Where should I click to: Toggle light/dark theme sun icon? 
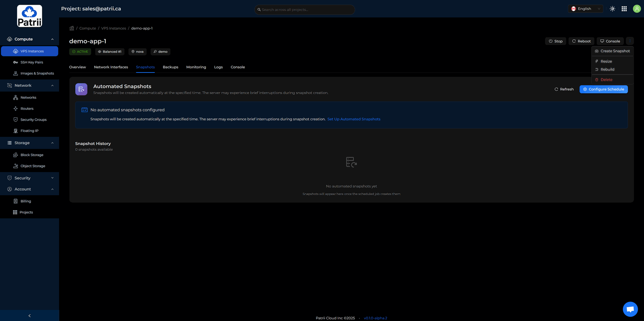(612, 9)
